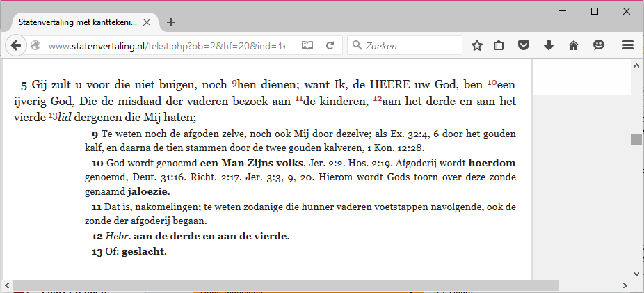Image resolution: width=644 pixels, height=293 pixels.
Task: Show bookmarks list icon
Action: (499, 45)
